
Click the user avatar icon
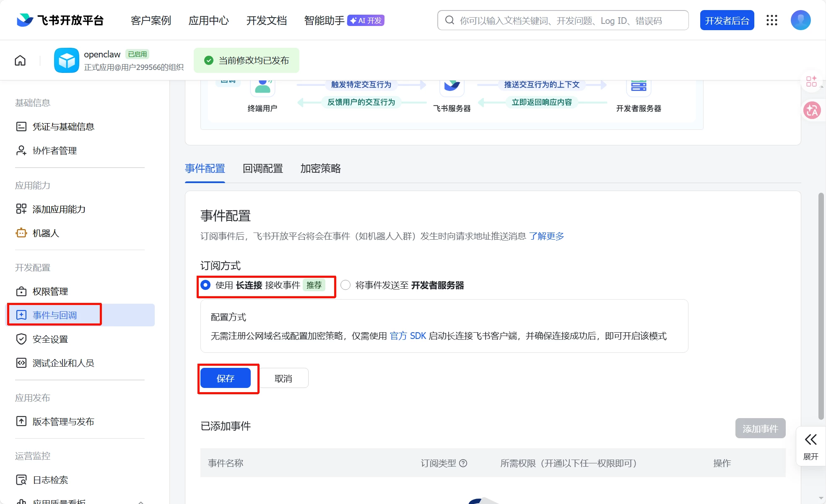(800, 20)
